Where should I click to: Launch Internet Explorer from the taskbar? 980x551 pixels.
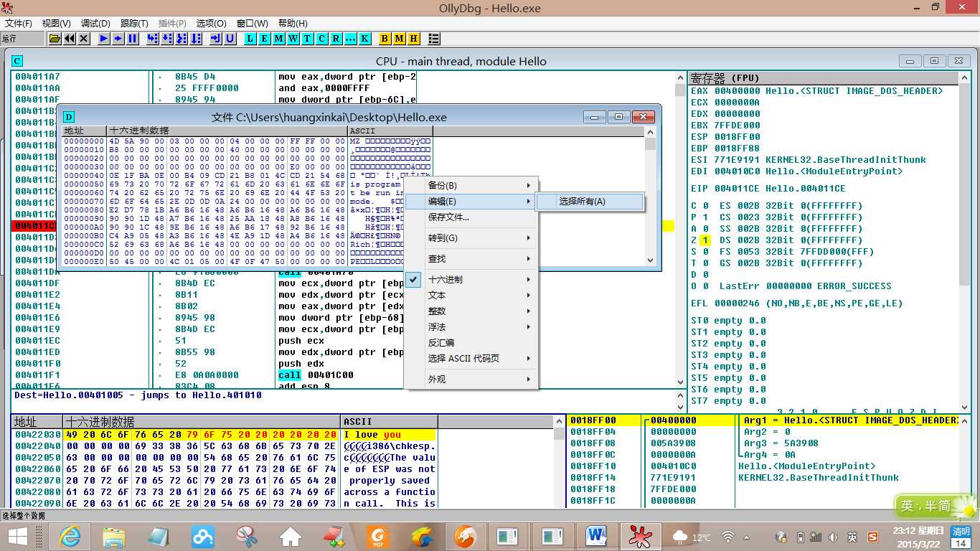70,536
